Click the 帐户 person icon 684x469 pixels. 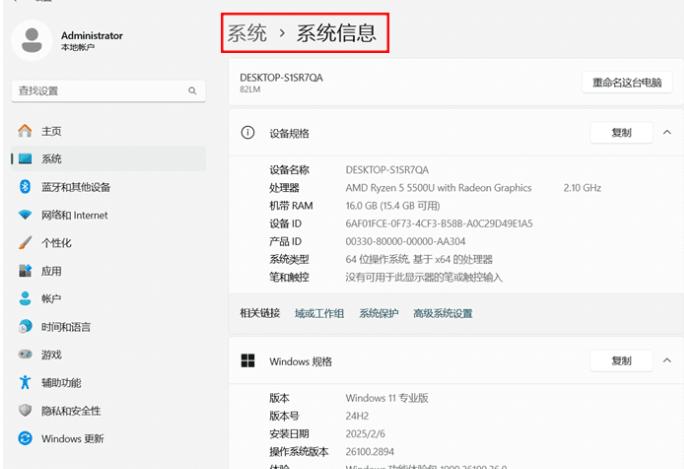click(x=25, y=298)
